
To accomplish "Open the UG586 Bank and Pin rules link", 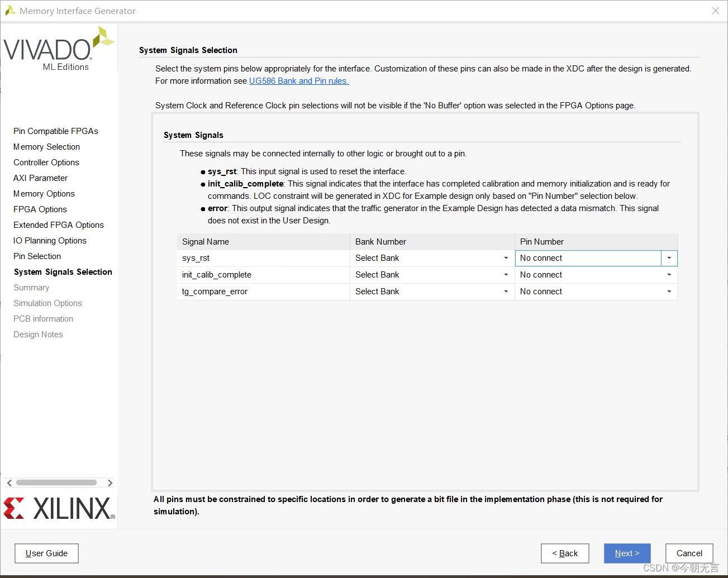I will pos(299,81).
